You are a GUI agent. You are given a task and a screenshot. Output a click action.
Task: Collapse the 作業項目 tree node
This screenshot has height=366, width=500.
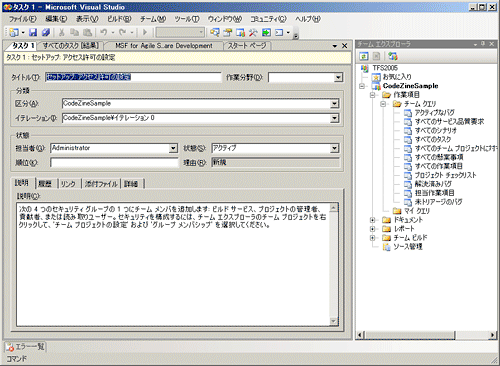click(373, 95)
